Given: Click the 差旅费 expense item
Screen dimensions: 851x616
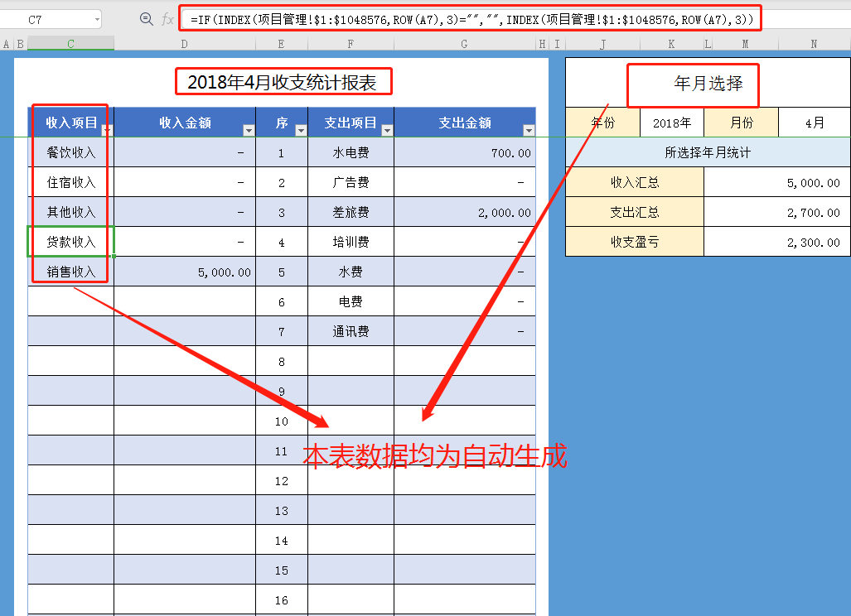Looking at the screenshot, I should click(351, 212).
